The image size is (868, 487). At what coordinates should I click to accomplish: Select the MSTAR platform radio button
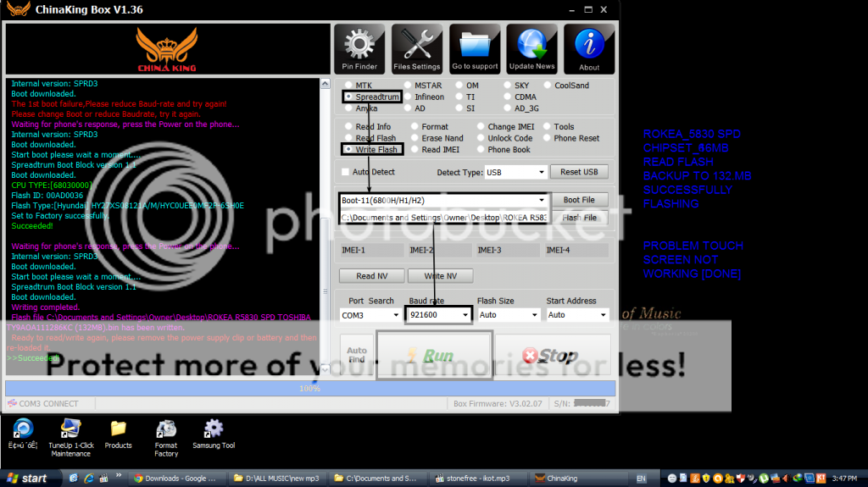(408, 86)
